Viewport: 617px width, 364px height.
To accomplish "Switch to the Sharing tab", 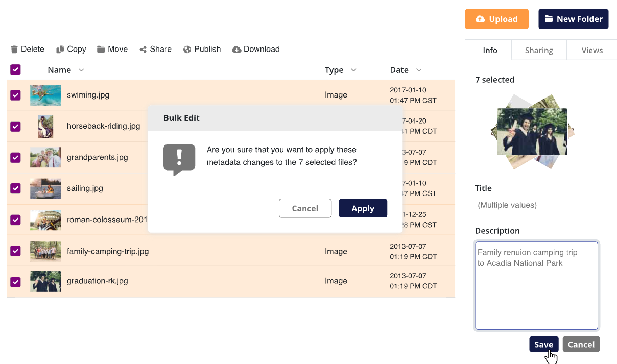I will (x=539, y=50).
